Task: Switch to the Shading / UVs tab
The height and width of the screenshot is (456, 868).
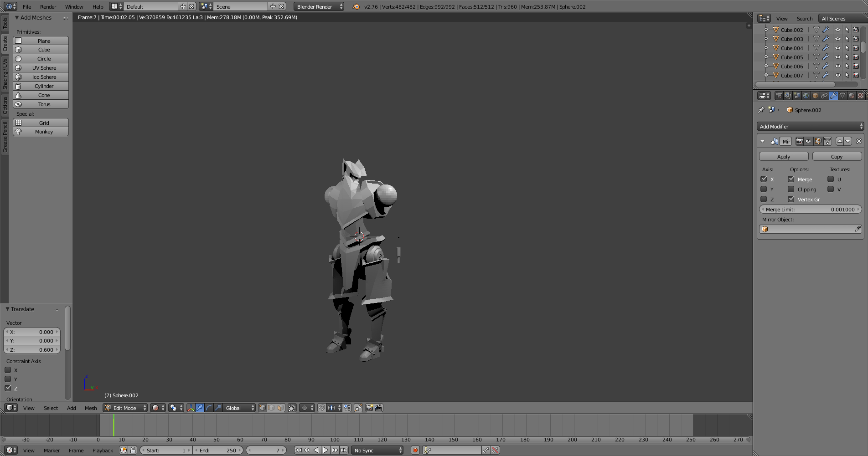Action: point(5,73)
